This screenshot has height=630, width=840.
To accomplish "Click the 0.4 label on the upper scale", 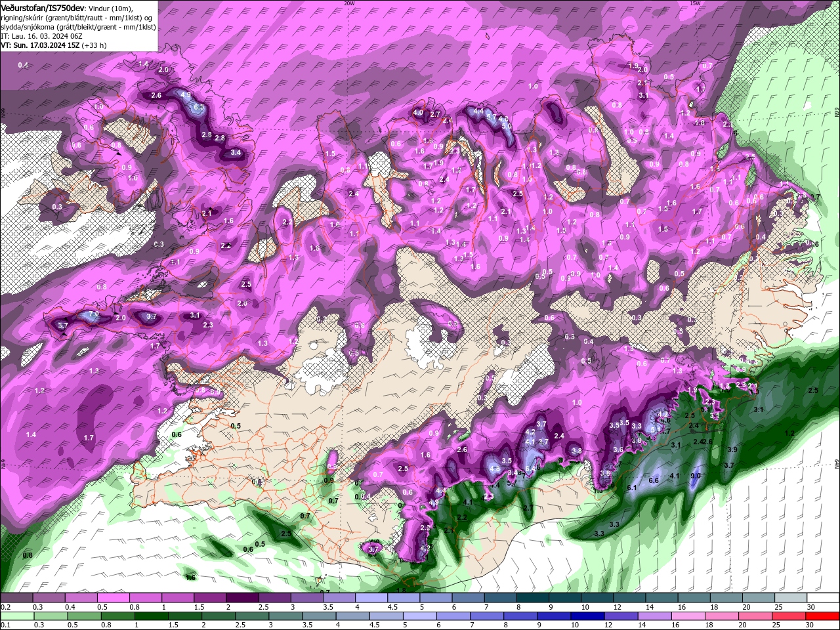I will [x=70, y=607].
